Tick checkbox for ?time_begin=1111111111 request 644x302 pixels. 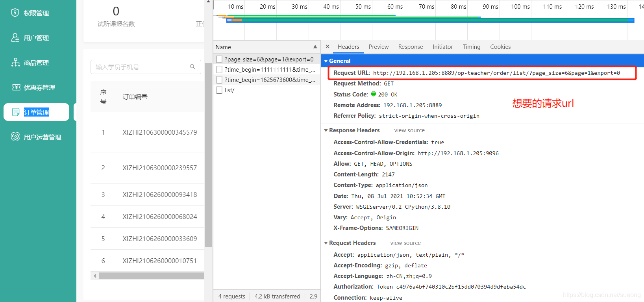point(219,70)
